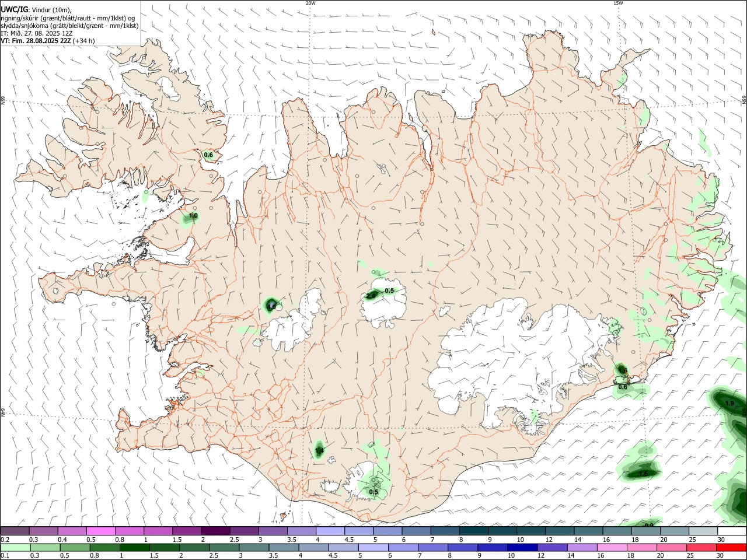This screenshot has height=560, width=747.
Task: Click the 'IT: Mið. 27. 08. 2025 12Z' line
Action: [x=37, y=33]
